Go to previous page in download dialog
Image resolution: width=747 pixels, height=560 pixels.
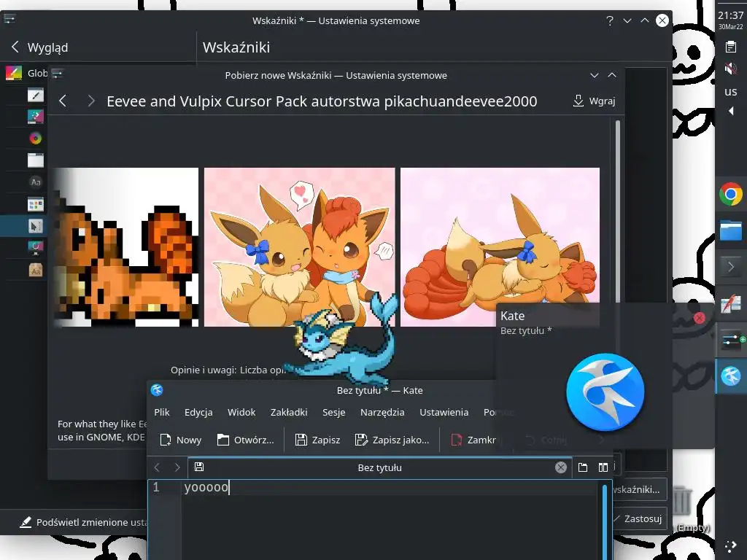(x=63, y=101)
